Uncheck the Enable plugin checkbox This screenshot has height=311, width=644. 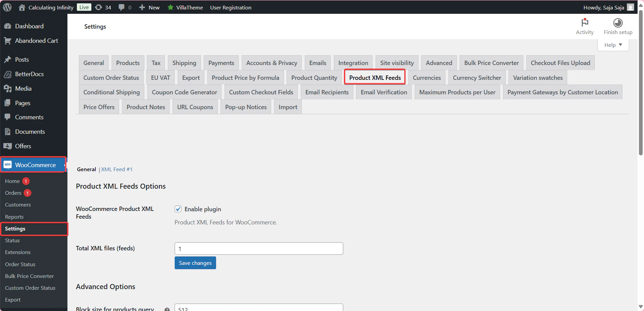(178, 209)
